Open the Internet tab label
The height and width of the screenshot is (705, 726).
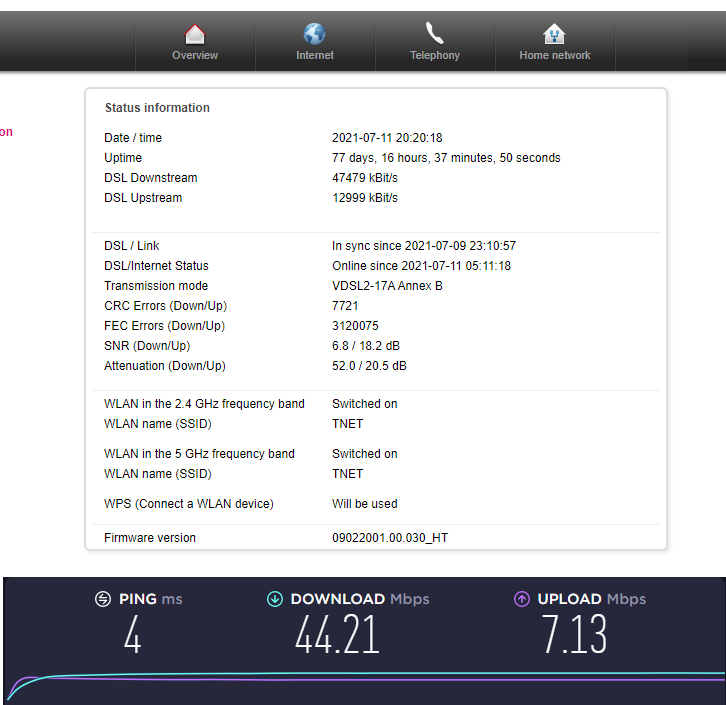pos(315,56)
